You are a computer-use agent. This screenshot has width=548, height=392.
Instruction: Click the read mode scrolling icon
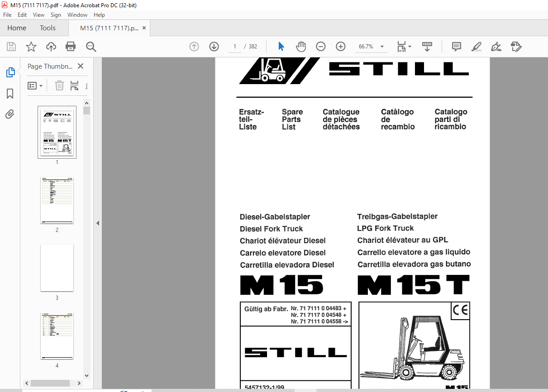click(x=427, y=47)
